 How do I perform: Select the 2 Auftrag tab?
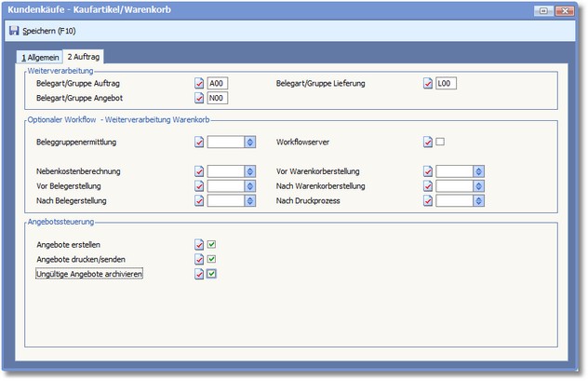(x=84, y=57)
